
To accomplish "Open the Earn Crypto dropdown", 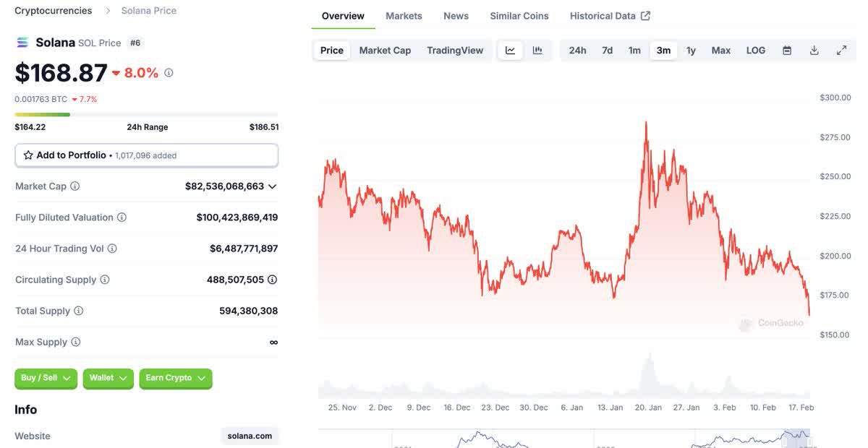I will (x=176, y=378).
